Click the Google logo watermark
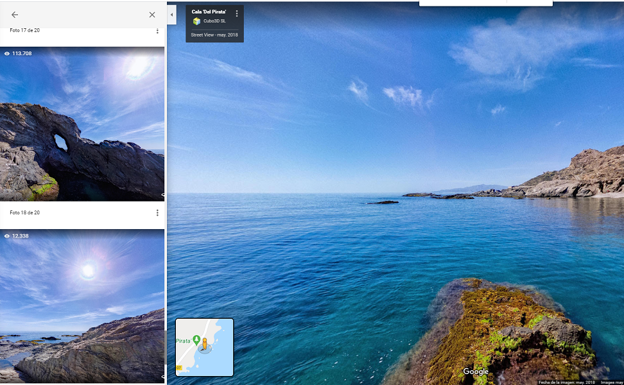The image size is (624, 385). point(476,371)
